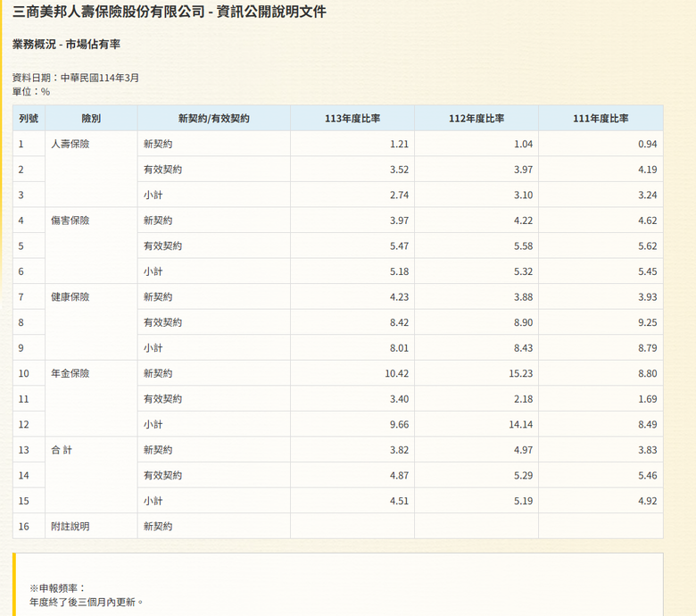
Task: Click data date 中華民國114年3月
Action: 100,78
